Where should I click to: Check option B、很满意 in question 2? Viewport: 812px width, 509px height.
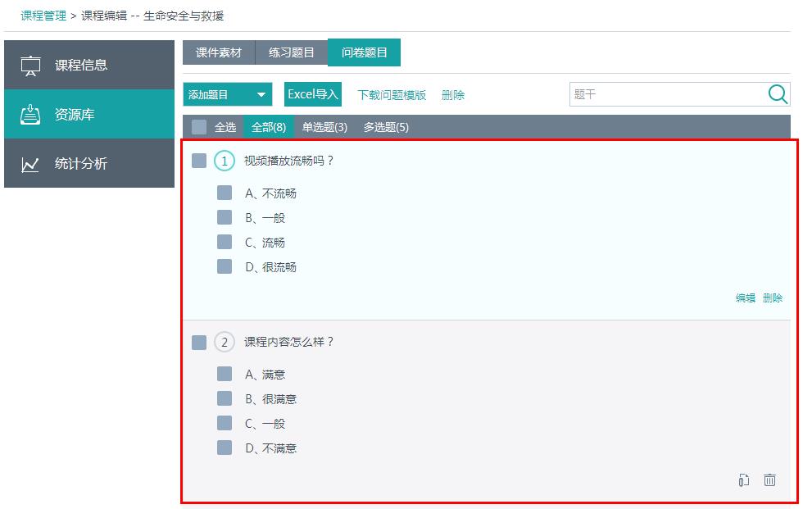[225, 398]
